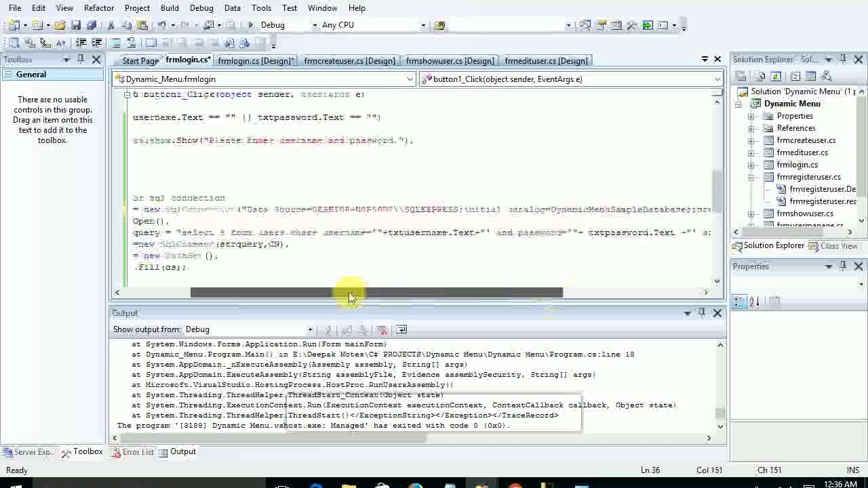Open the Tools menu
This screenshot has height=488, width=868.
261,7
